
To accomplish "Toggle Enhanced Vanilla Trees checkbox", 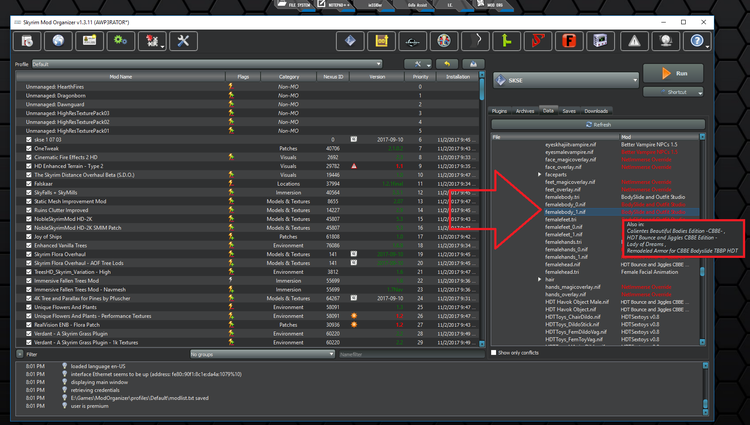I will click(29, 245).
